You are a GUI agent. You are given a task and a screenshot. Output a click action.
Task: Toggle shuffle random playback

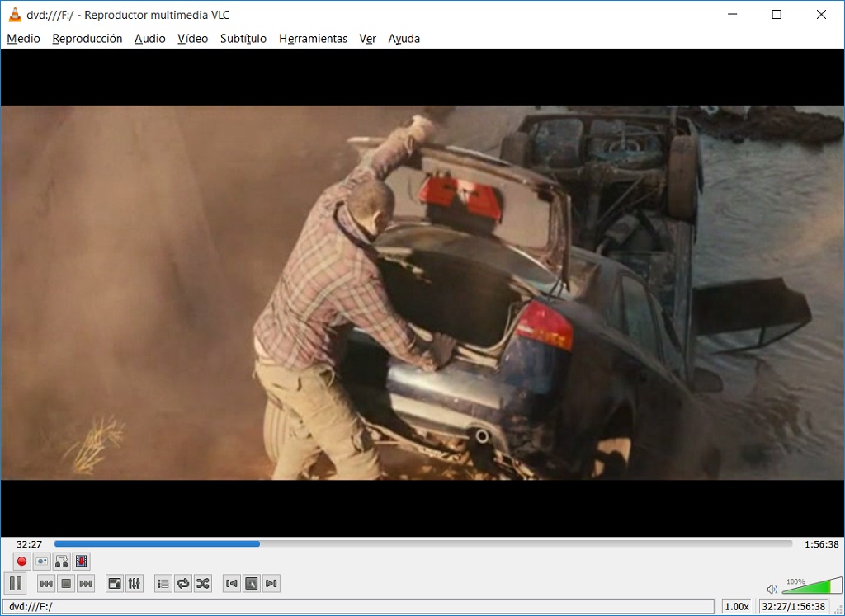[203, 583]
